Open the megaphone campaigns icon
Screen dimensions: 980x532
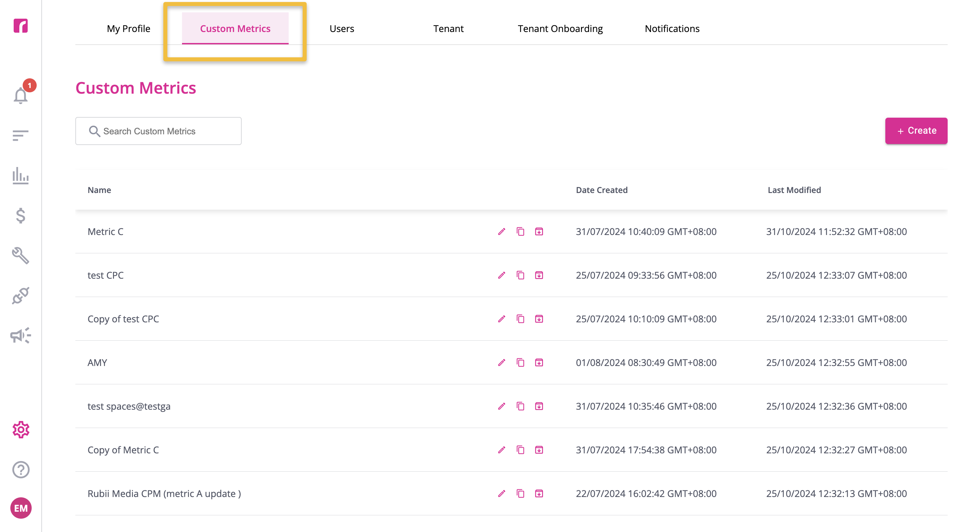(21, 335)
